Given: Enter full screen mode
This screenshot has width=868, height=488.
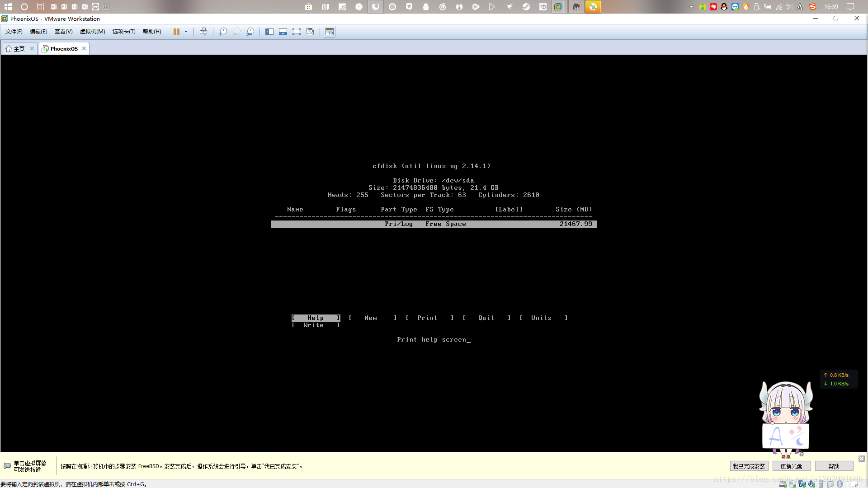Looking at the screenshot, I should pyautogui.click(x=297, y=32).
